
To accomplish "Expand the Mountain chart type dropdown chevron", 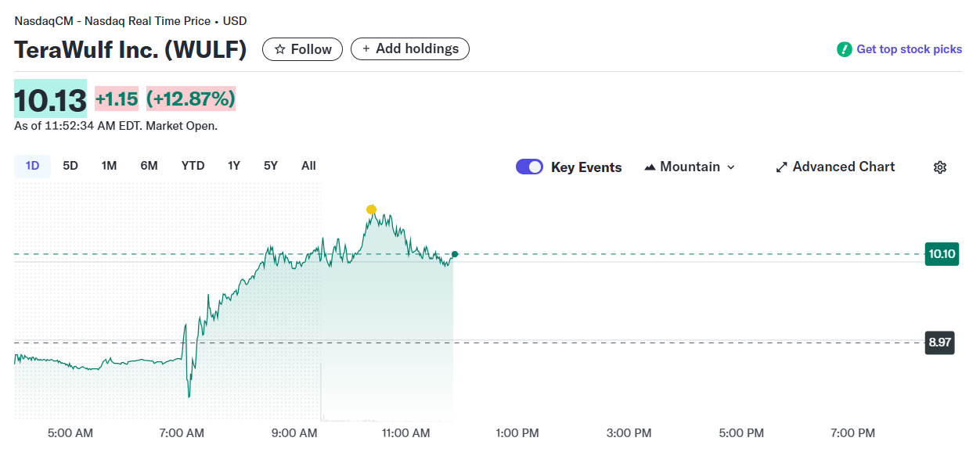I will tap(731, 167).
